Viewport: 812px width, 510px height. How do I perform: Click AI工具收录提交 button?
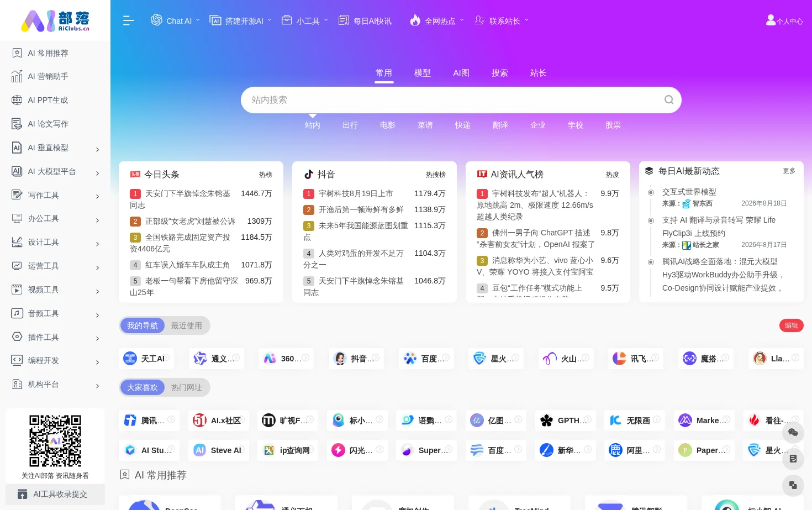[x=55, y=495]
